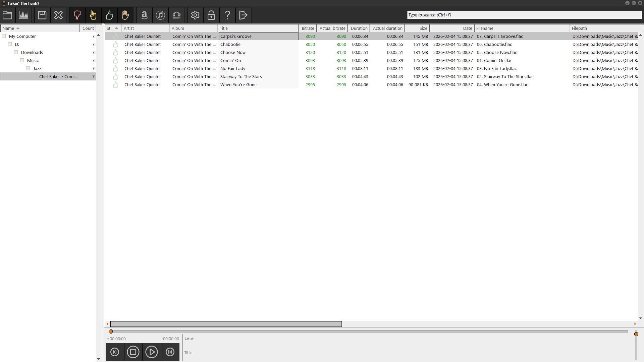Start playback with play button
This screenshot has height=362, width=644.
click(152, 352)
